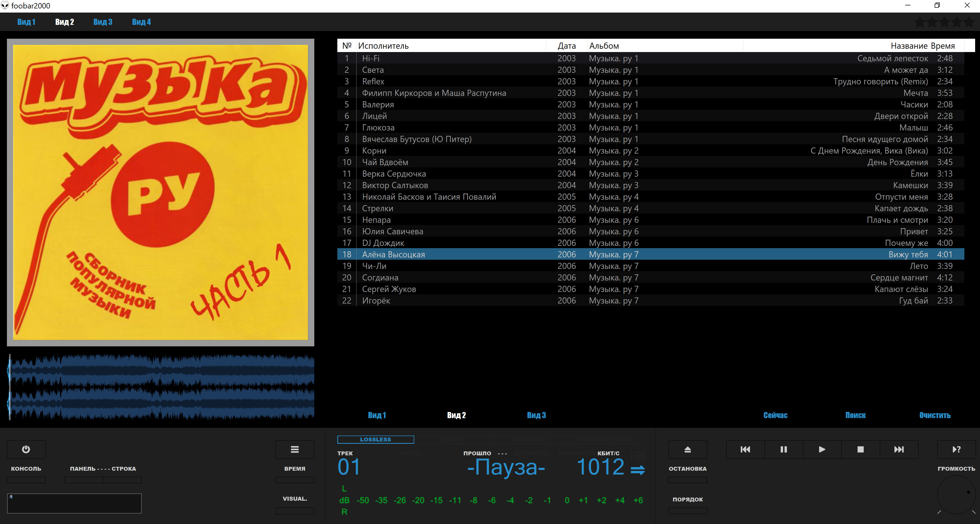Click the blue playback order arrows icon
Screen dimensions: 980x524
click(638, 470)
